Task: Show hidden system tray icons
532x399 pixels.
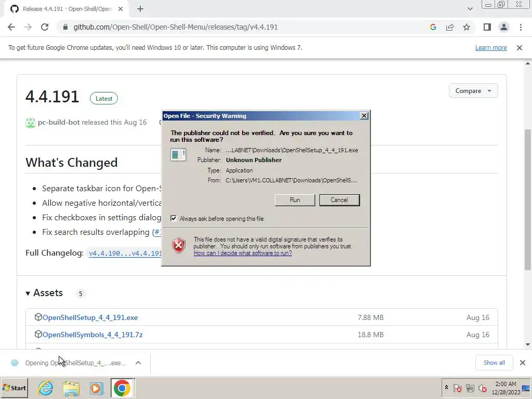Action: (446, 388)
